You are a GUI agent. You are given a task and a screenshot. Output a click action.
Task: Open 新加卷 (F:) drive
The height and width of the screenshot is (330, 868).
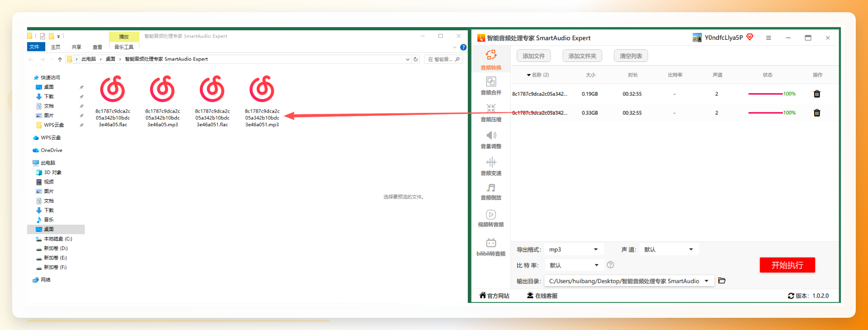point(52,267)
